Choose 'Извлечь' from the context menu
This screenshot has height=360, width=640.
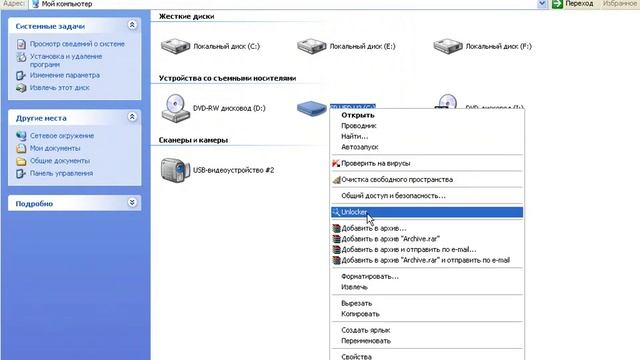tap(427, 287)
